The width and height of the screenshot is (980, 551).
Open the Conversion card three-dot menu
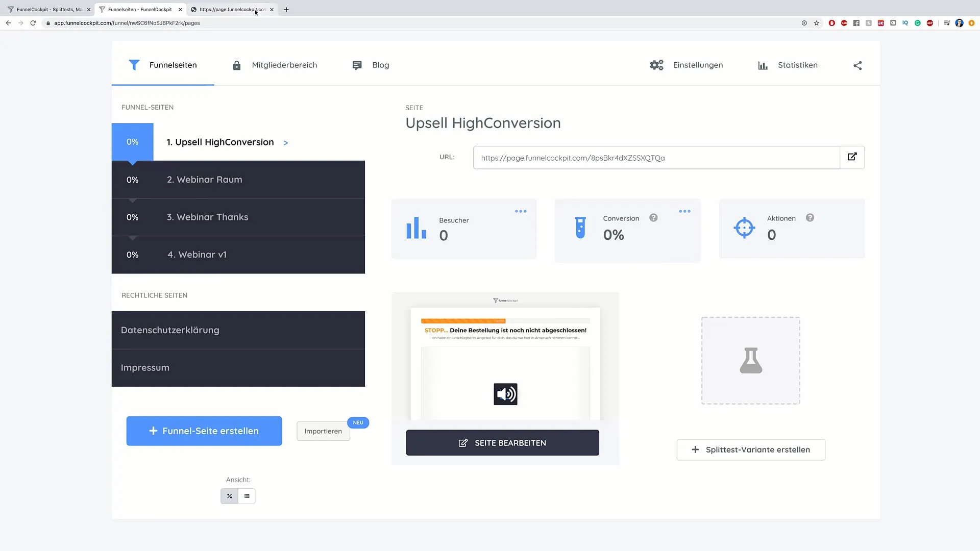(x=685, y=211)
